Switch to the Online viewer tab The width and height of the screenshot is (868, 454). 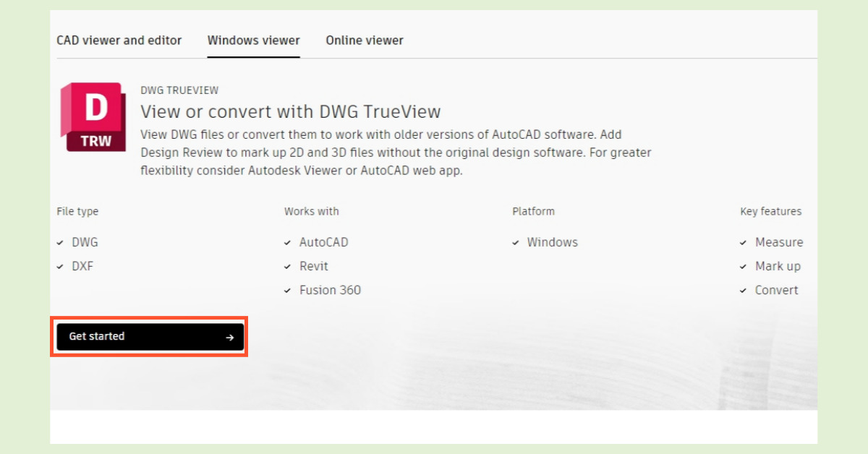365,40
